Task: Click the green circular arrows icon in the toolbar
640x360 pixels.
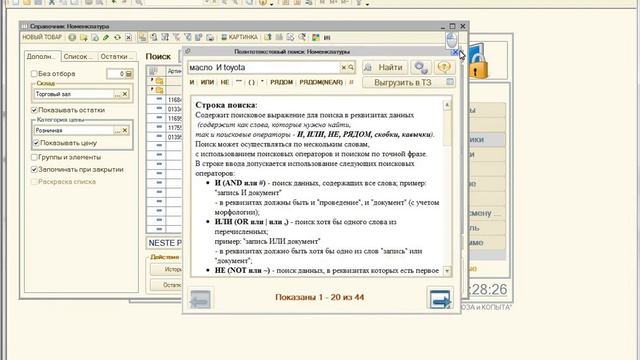Action: coord(117,38)
